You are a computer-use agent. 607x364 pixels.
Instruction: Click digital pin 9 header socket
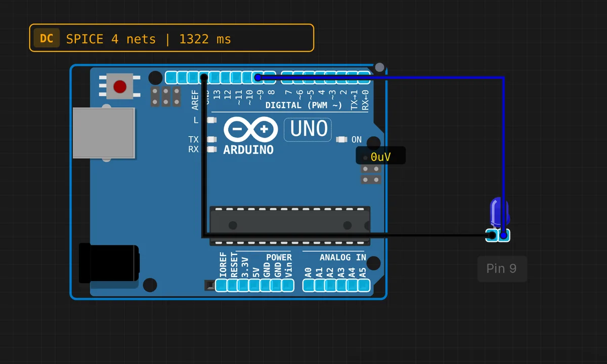click(x=258, y=77)
